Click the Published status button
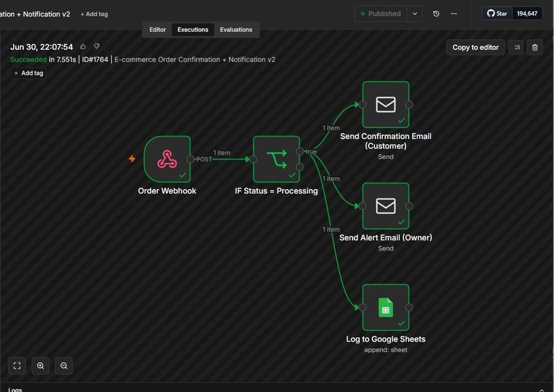 (380, 14)
